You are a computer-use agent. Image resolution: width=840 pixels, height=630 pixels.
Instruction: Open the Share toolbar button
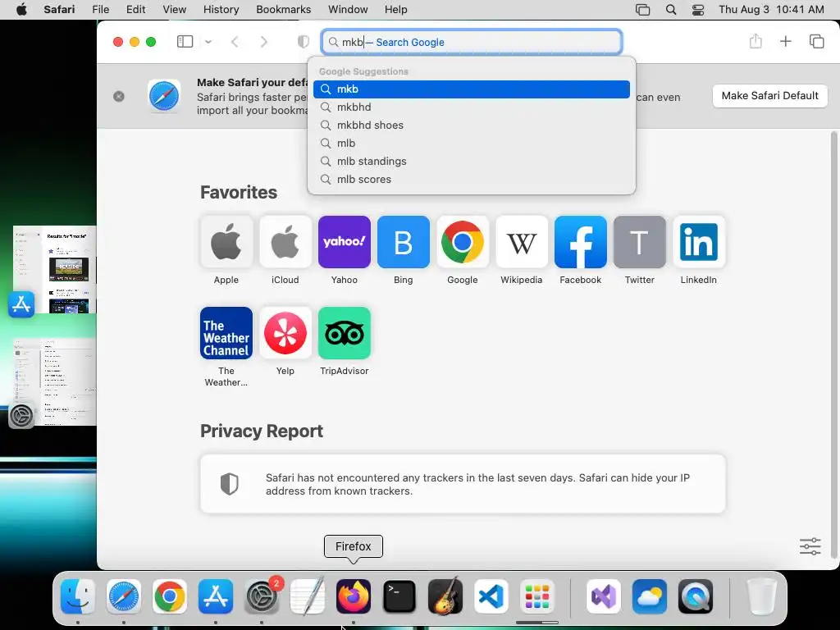tap(756, 41)
